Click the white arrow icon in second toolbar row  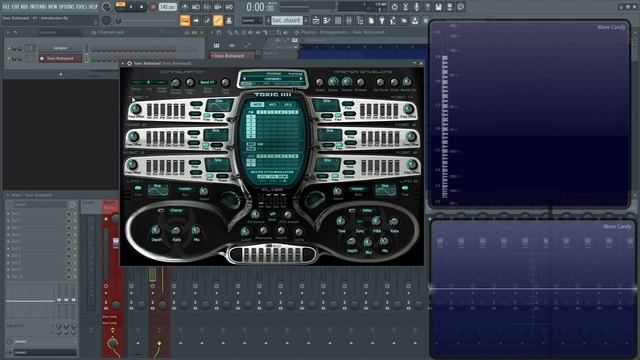[196, 20]
